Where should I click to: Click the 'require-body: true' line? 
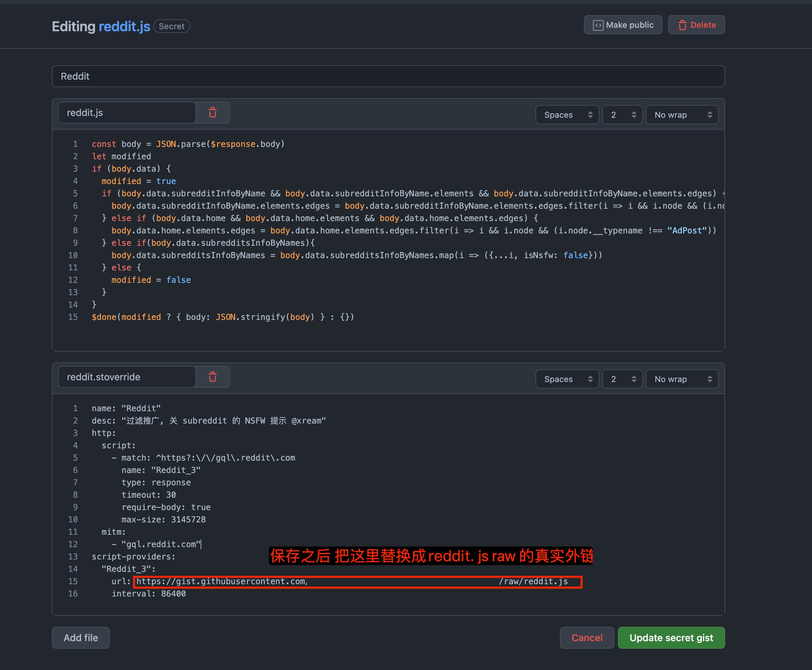point(166,507)
